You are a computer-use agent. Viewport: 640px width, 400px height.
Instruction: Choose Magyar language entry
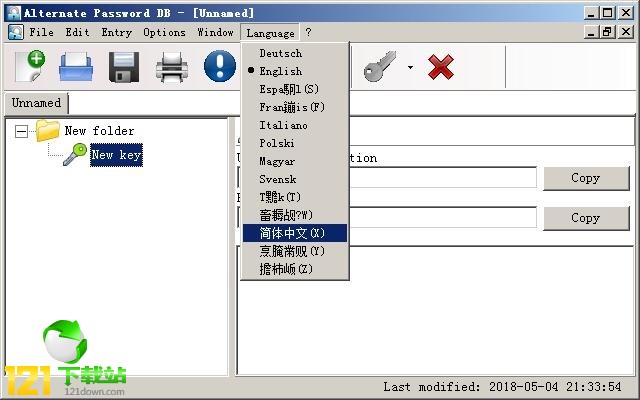(x=295, y=161)
